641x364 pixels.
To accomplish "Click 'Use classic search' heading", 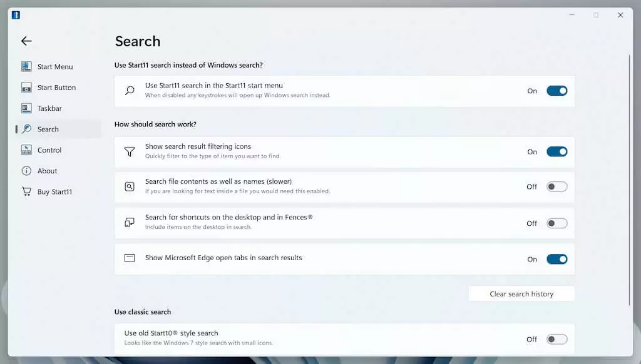I will tap(143, 311).
